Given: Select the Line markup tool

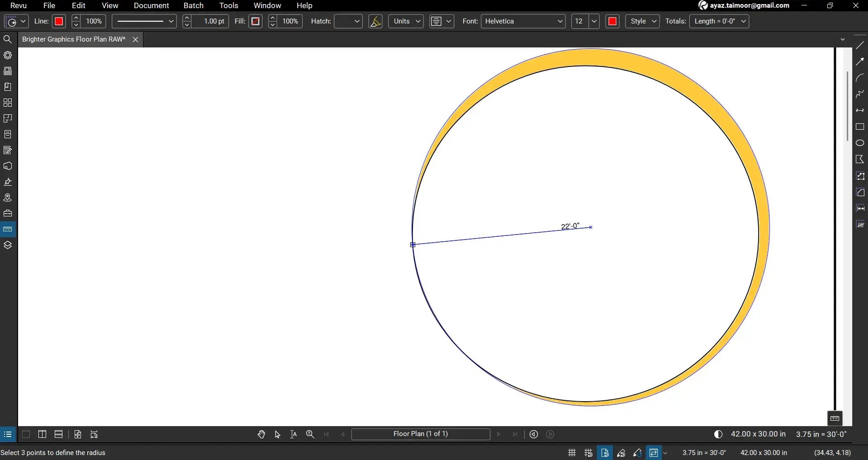Looking at the screenshot, I should point(860,45).
